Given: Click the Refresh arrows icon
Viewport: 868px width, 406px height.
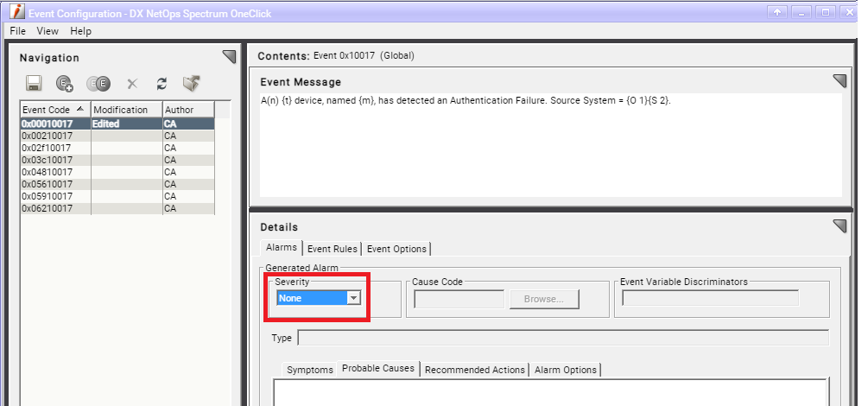Looking at the screenshot, I should pos(162,84).
